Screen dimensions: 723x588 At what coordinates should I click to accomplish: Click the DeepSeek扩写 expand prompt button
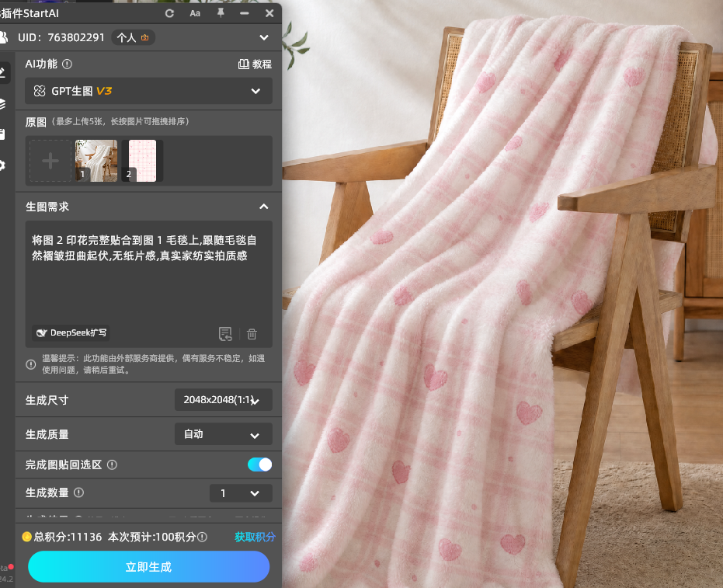pos(71,332)
